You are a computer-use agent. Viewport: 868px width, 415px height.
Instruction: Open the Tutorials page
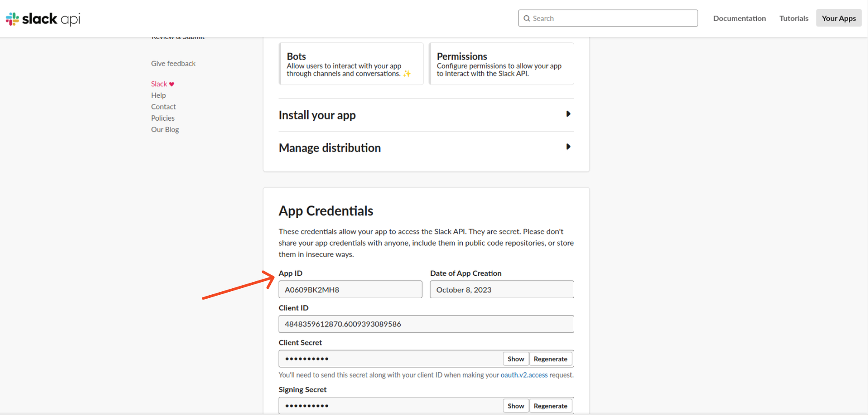pos(793,18)
